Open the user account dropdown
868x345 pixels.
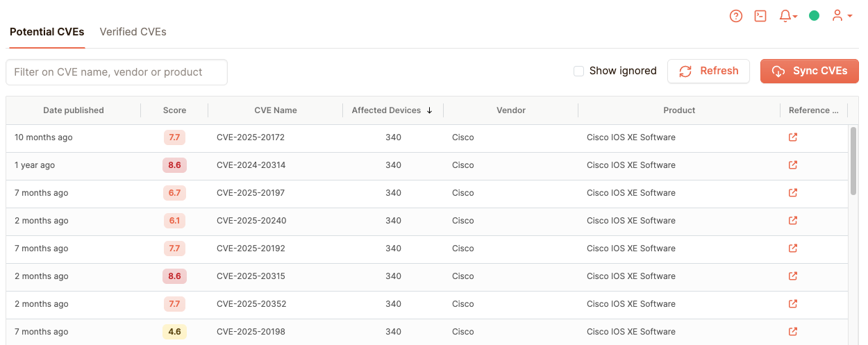(x=842, y=16)
